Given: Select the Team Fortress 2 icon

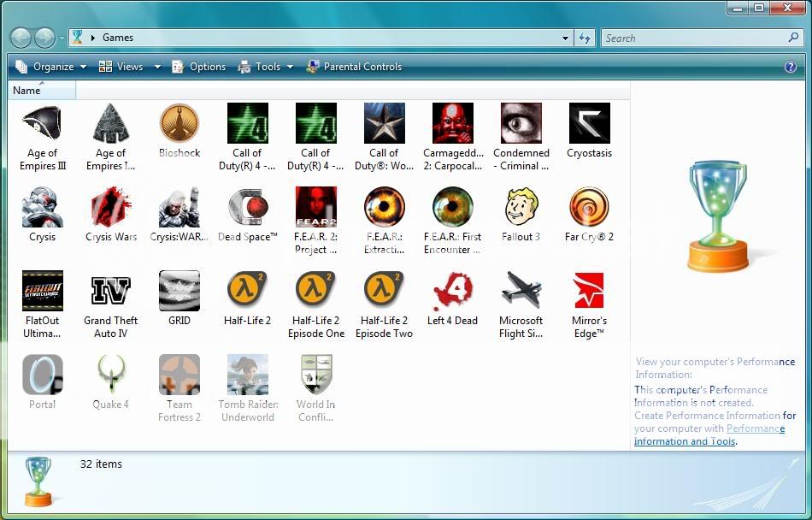Looking at the screenshot, I should [179, 375].
